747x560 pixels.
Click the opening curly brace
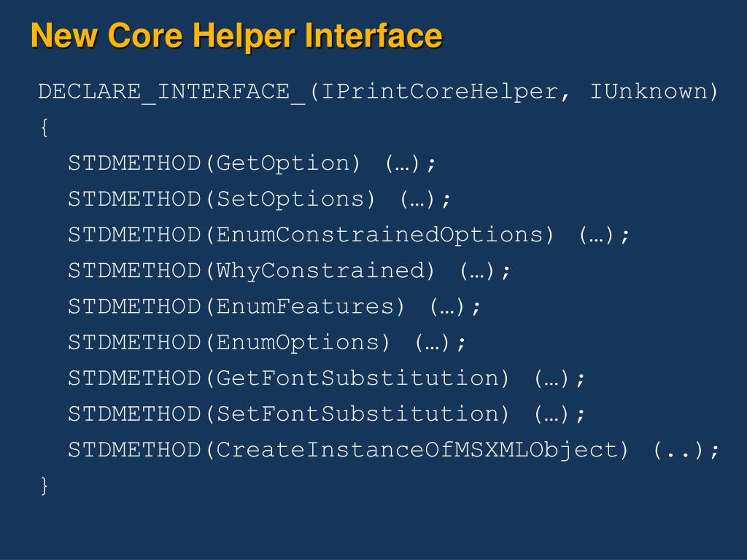pyautogui.click(x=44, y=128)
